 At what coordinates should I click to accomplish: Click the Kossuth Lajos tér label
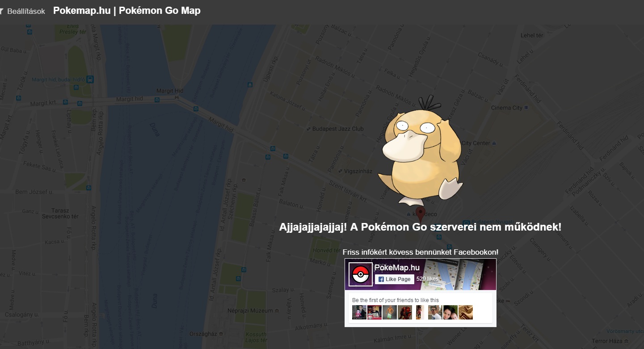(x=257, y=337)
